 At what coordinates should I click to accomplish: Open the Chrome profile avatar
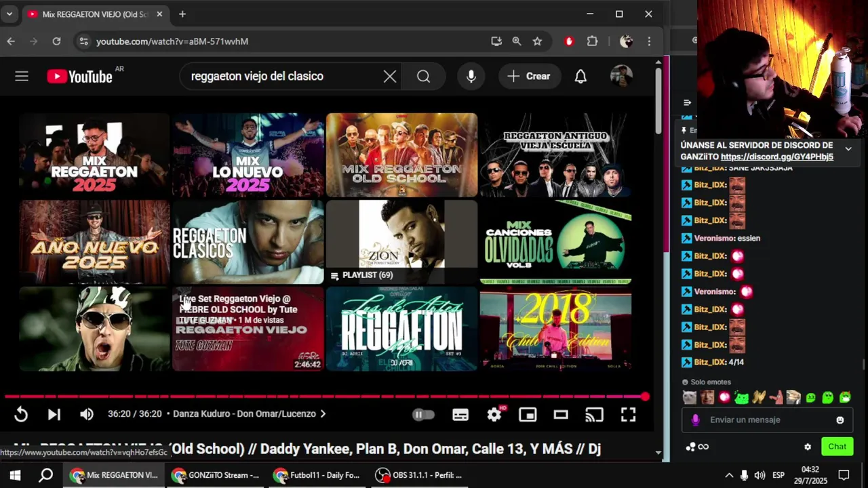pyautogui.click(x=626, y=41)
